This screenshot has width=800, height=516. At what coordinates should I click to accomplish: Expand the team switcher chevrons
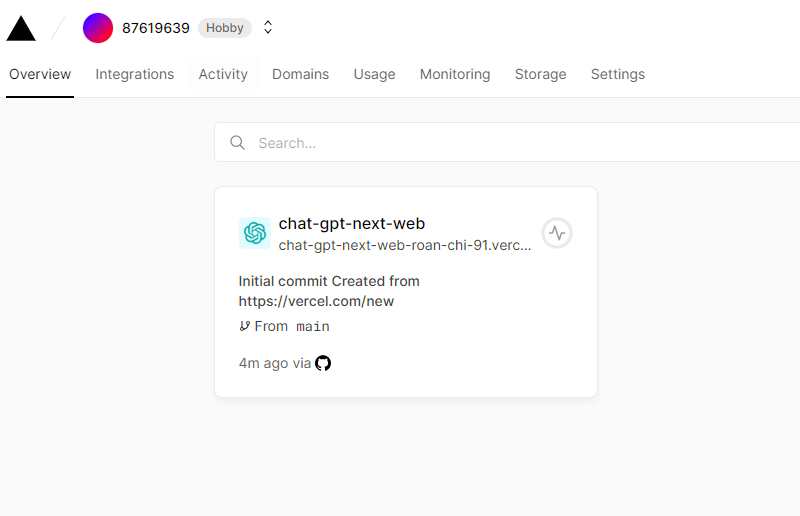point(268,28)
